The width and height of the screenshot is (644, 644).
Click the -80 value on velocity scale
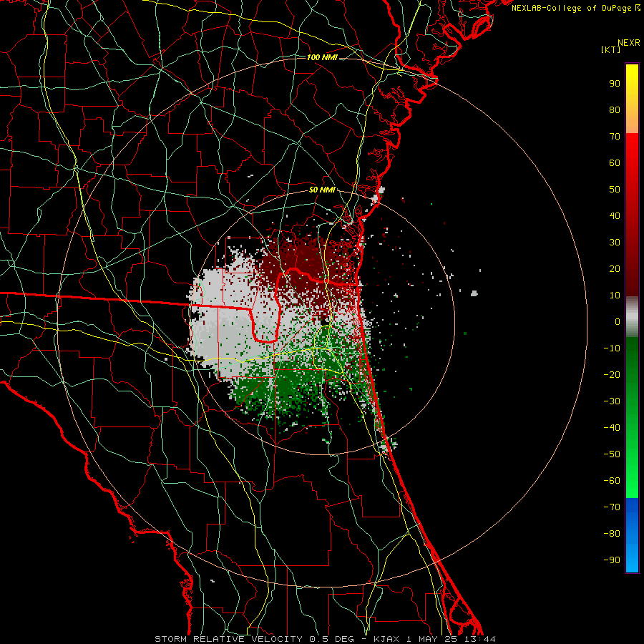click(612, 534)
